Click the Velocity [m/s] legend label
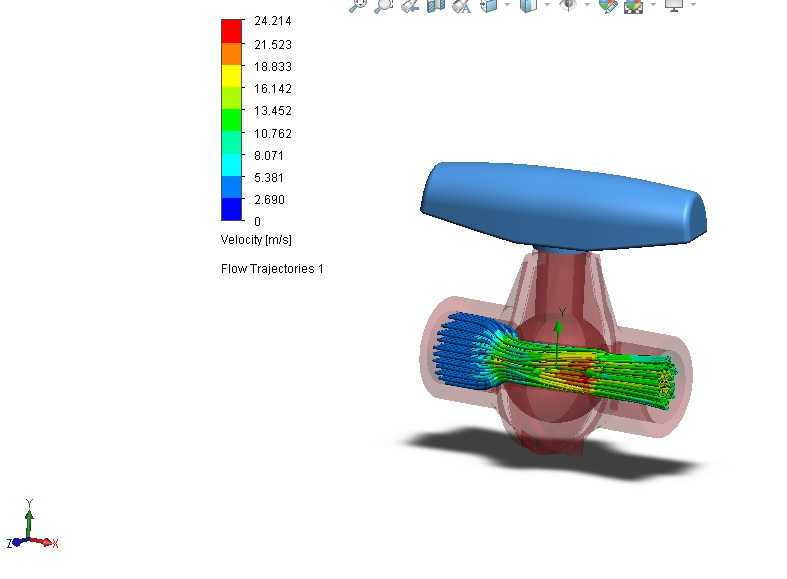The height and width of the screenshot is (579, 787). click(256, 240)
